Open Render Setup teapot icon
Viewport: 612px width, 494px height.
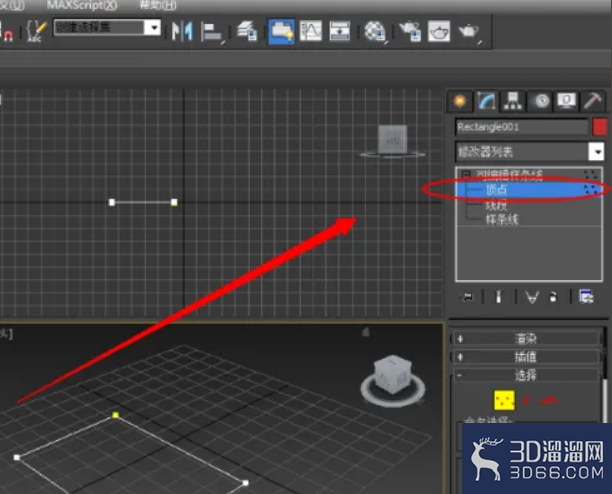pos(410,31)
